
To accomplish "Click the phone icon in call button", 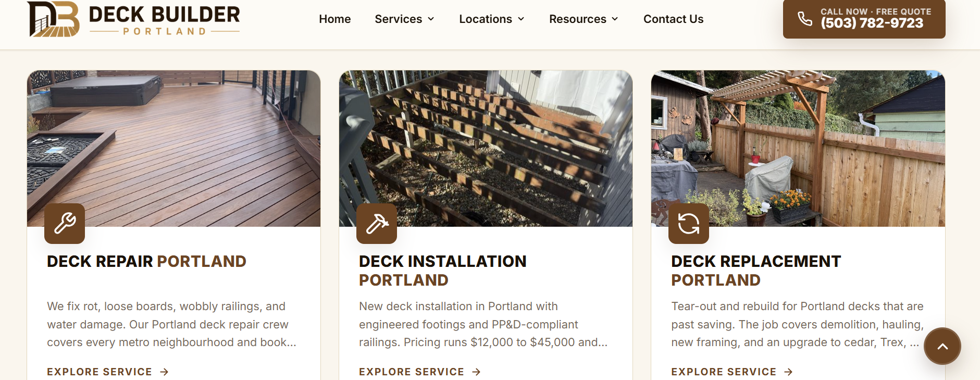I will tap(805, 19).
